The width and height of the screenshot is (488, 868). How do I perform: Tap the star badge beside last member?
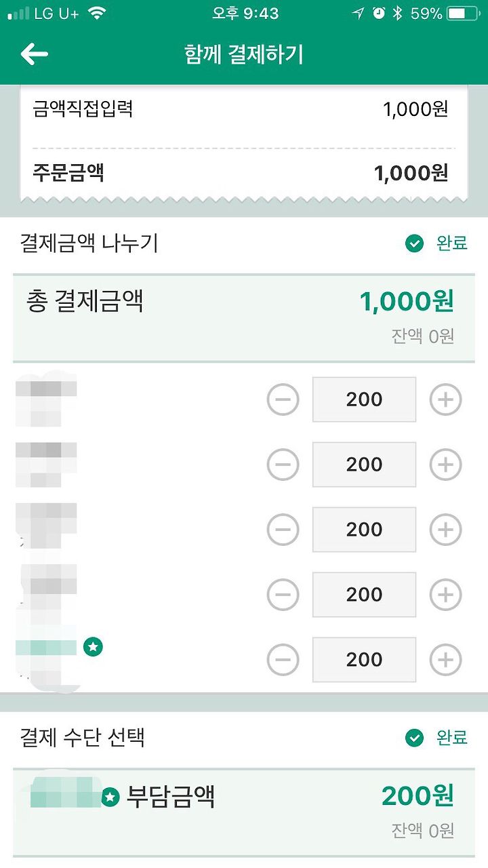pos(93,648)
